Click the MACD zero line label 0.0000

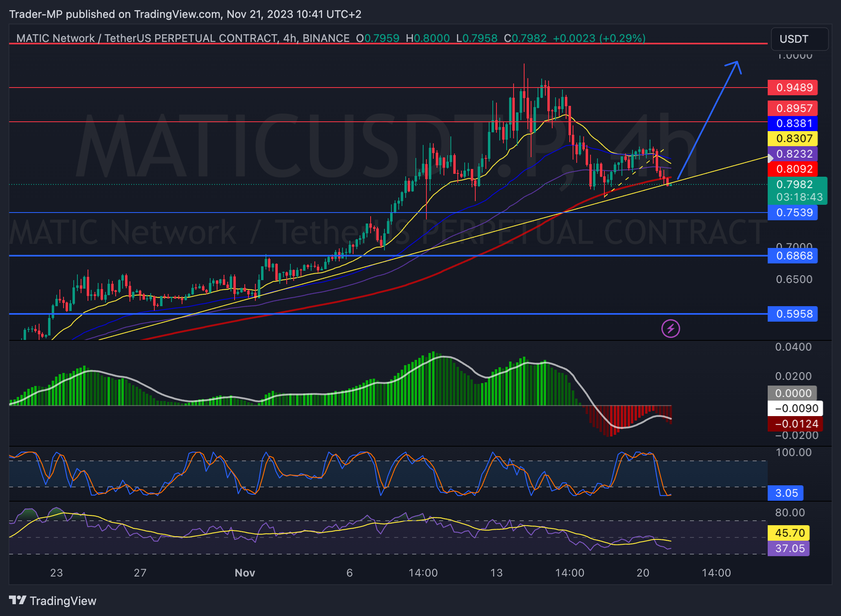(x=792, y=393)
